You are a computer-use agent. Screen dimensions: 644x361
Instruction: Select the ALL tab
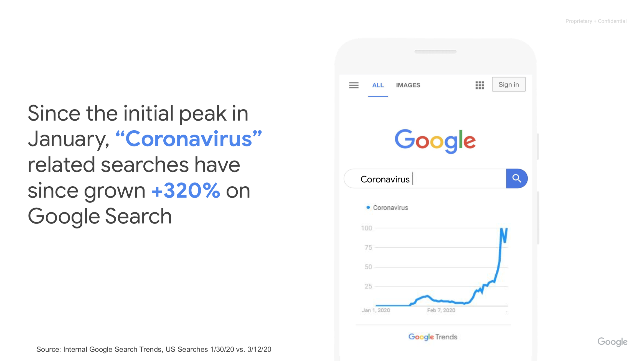378,85
